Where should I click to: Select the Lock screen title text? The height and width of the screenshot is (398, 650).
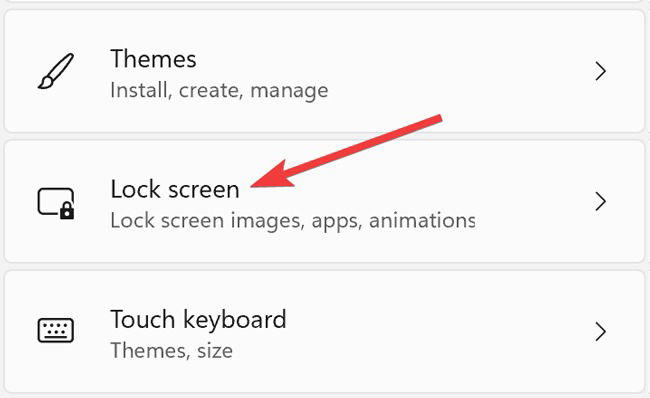pos(175,189)
